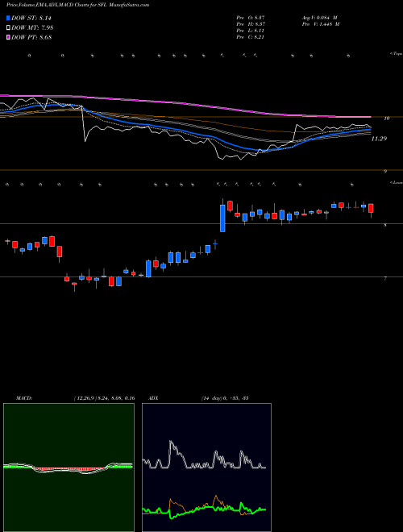The image size is (403, 532).
Task: Click the 'Pre V: 1.448 M' volume text
Action: tap(321, 24)
